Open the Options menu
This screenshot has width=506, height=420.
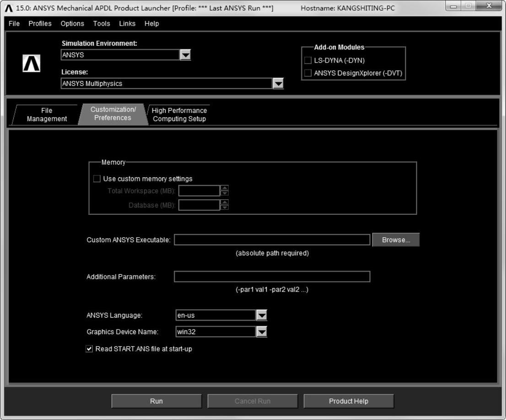(72, 23)
